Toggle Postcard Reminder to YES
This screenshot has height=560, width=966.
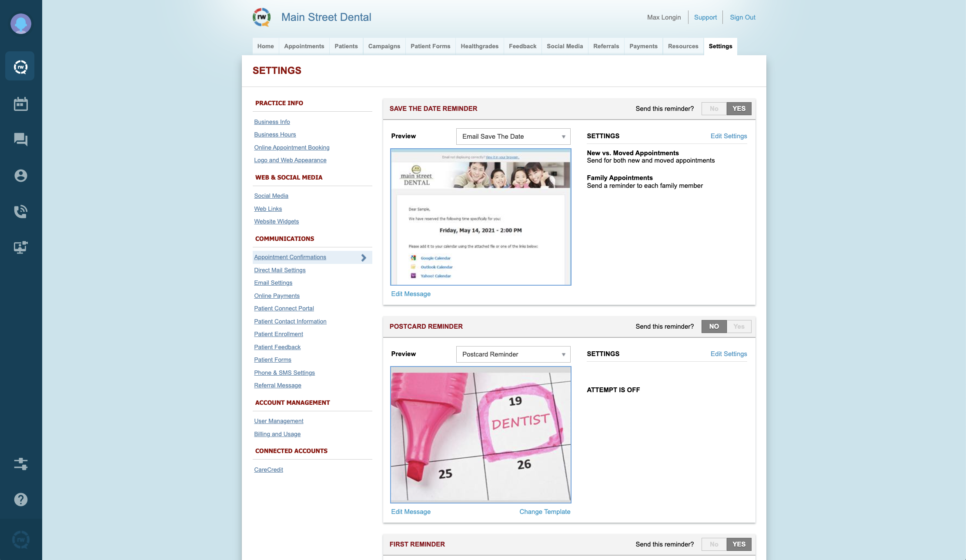(739, 326)
